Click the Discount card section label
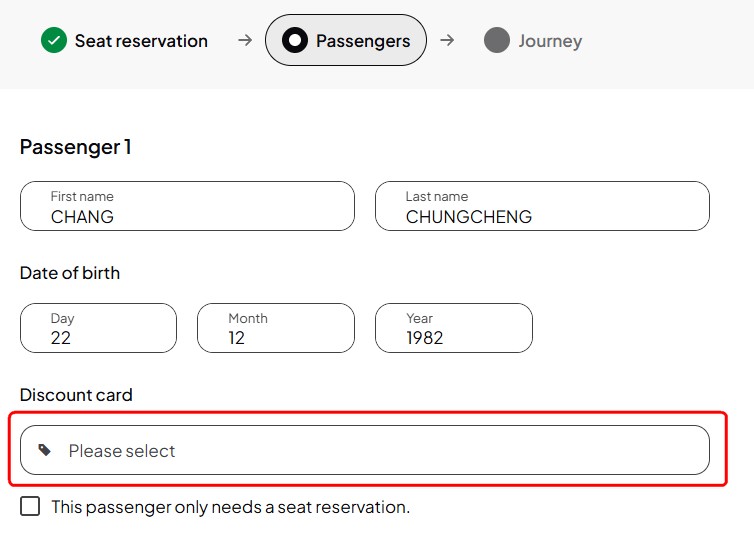 (x=76, y=395)
